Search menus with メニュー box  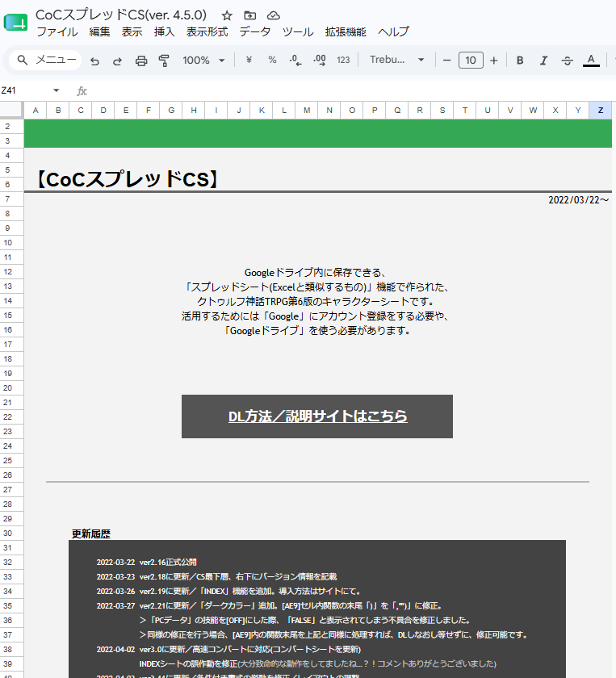click(46, 60)
